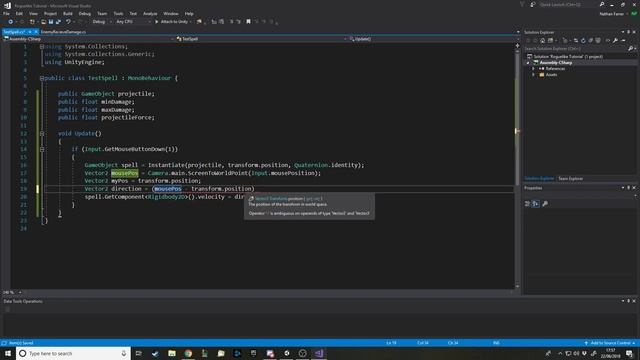
Task: Toggle auto hide pin on Properties panel
Action: (629, 188)
